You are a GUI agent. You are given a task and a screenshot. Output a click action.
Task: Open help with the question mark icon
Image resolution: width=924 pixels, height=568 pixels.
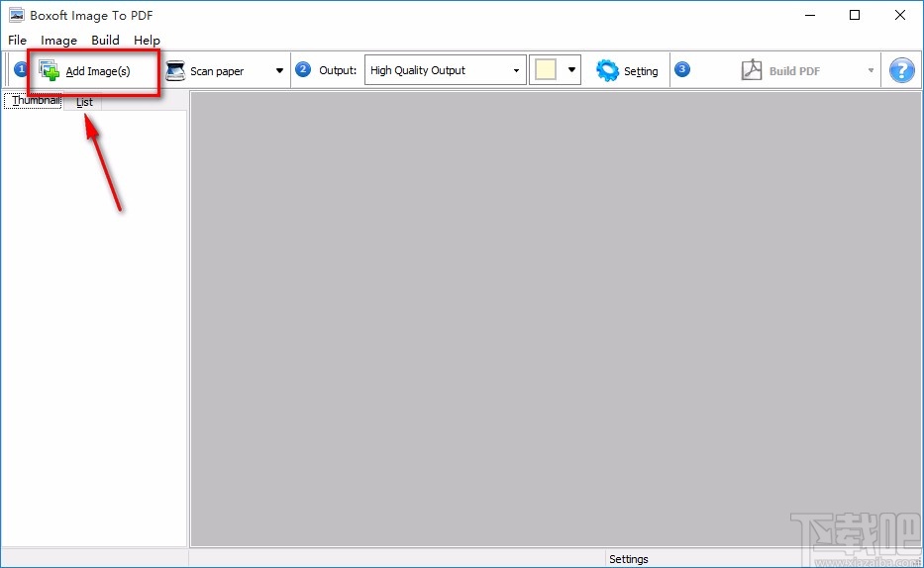[x=901, y=70]
